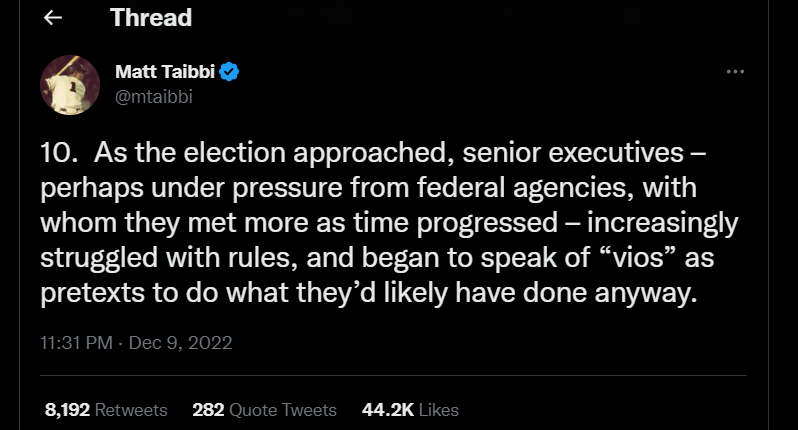
Task: Open the three-dot more options menu
Action: pos(735,72)
